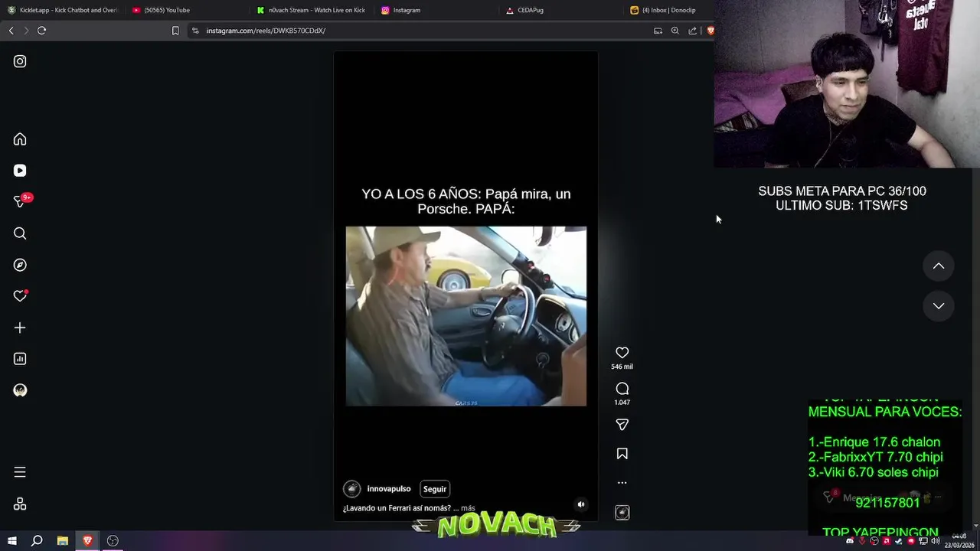
Task: Open the volume speaker tray icon
Action: pyautogui.click(x=936, y=541)
